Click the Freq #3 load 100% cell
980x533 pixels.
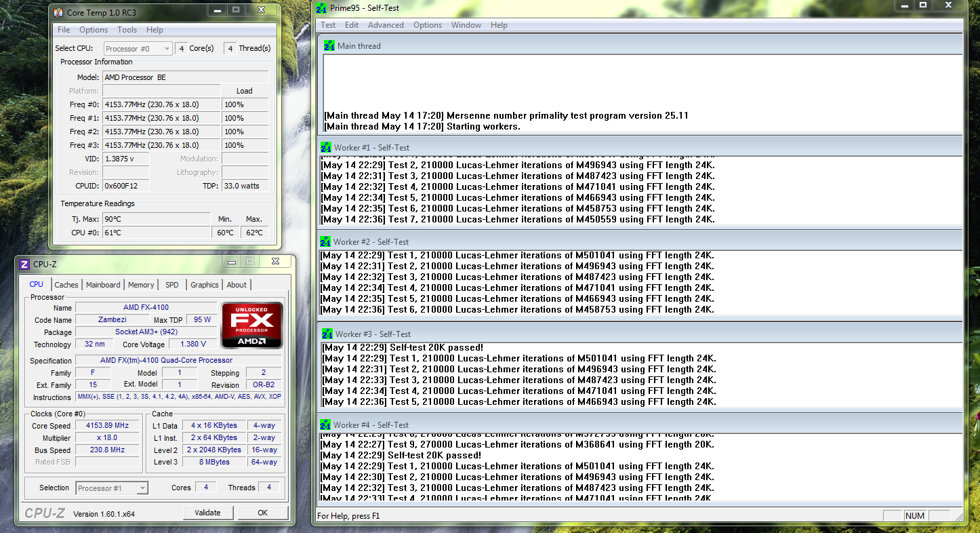coord(245,145)
